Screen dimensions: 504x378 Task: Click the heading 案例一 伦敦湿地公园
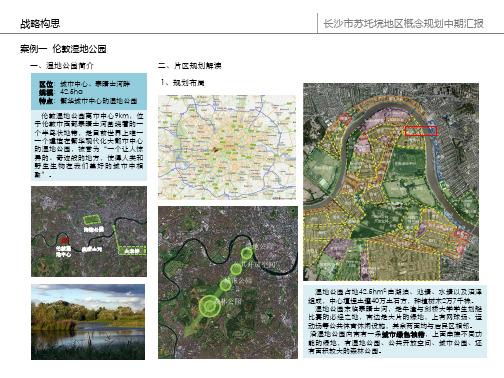coord(63,49)
